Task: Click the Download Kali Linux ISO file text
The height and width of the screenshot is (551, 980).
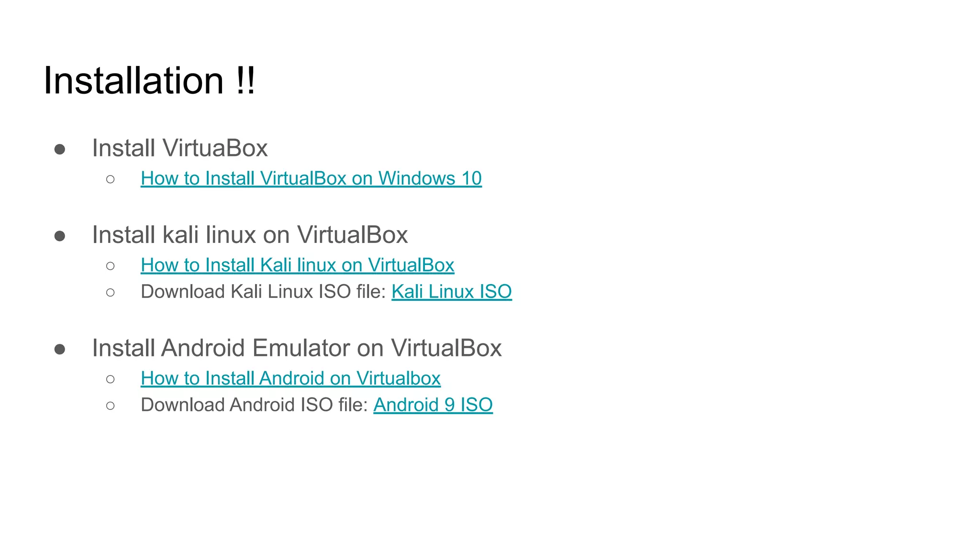Action: [263, 291]
